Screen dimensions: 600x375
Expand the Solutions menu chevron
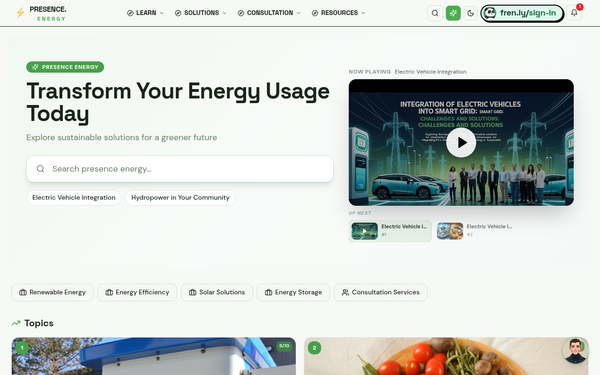(x=225, y=13)
